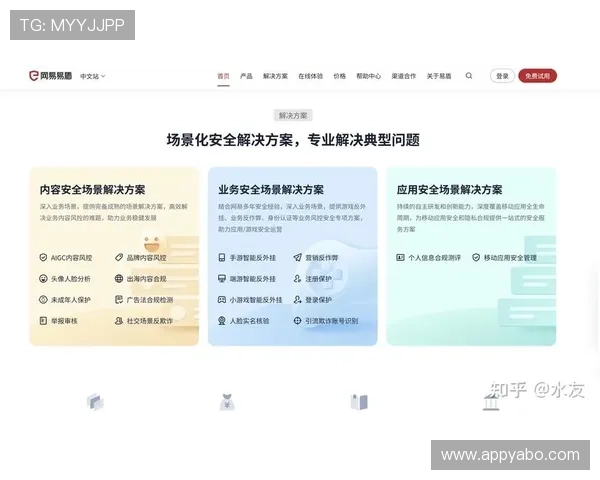
Task: Click the shield check icon beside 移动应用安全管理
Action: 476,257
